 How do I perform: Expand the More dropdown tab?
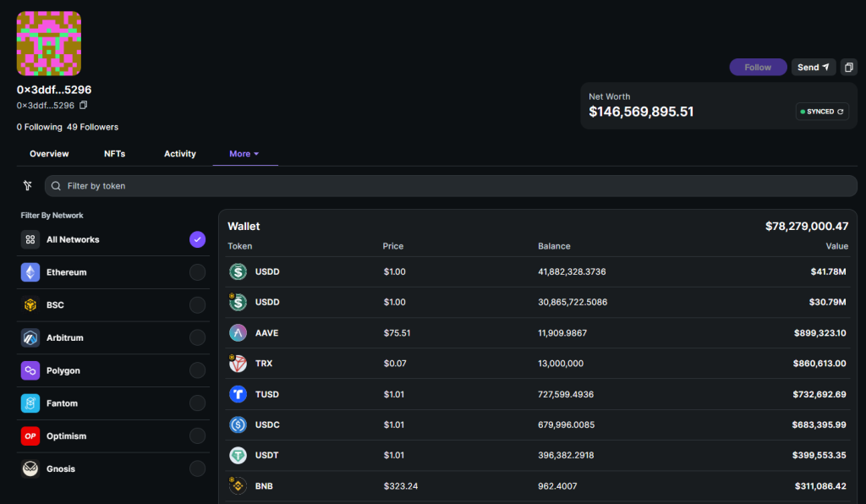click(x=244, y=154)
